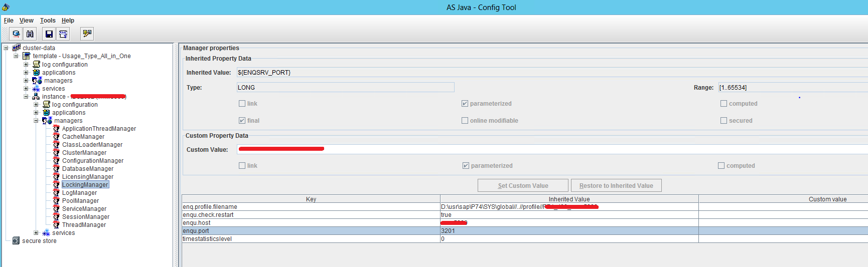This screenshot has height=267, width=868.
Task: Select the LockingManager icon
Action: click(x=56, y=184)
